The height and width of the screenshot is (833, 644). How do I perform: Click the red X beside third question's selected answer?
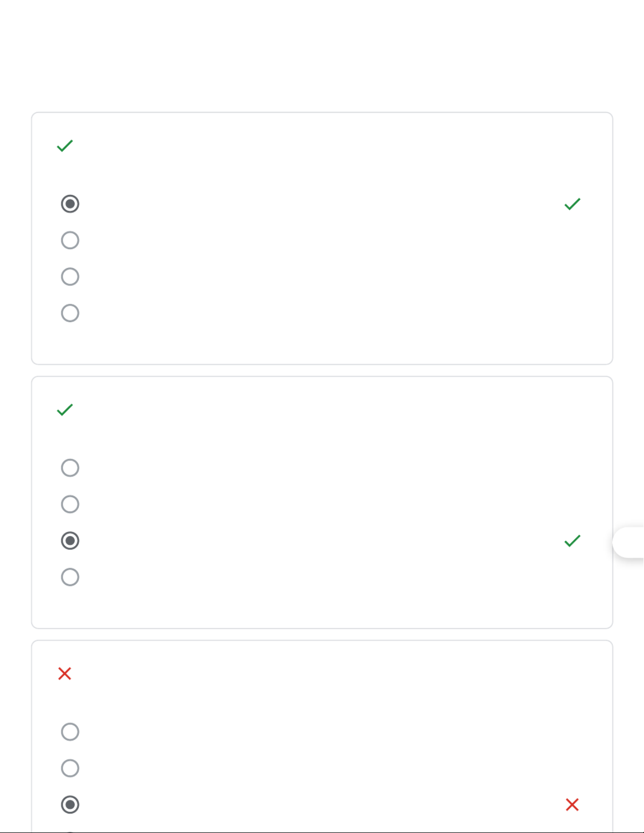pyautogui.click(x=572, y=805)
